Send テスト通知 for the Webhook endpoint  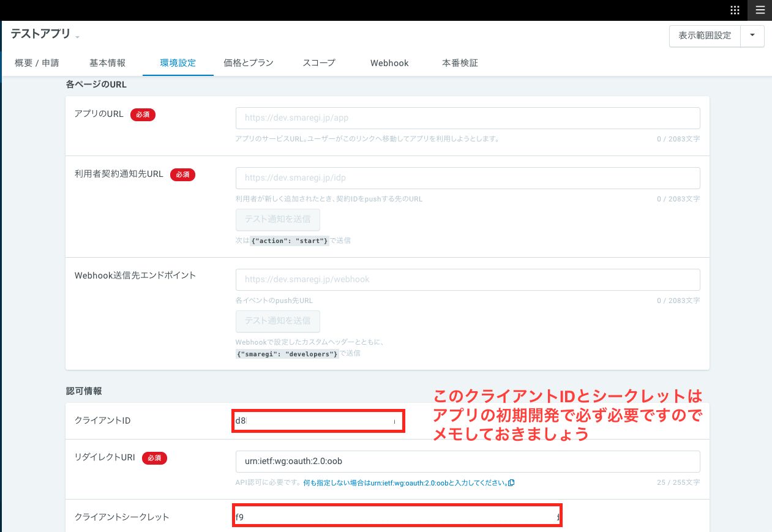coord(277,321)
